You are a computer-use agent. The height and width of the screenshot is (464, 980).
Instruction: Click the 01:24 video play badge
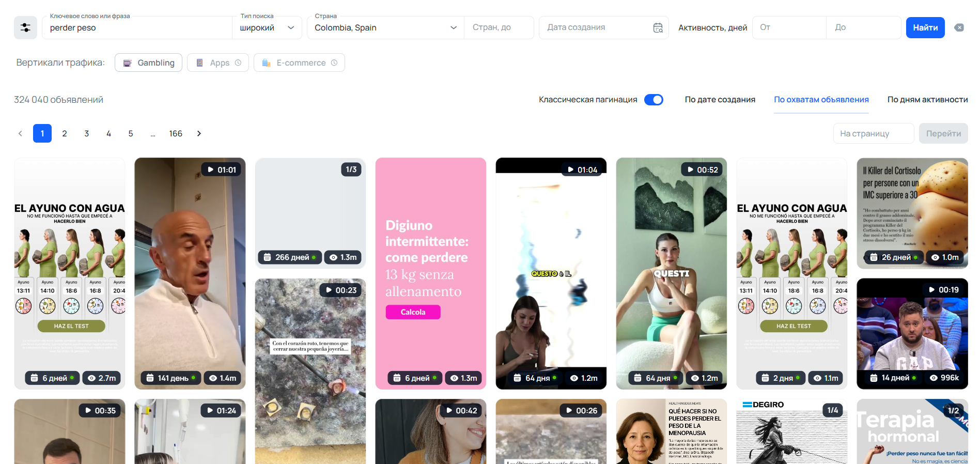pyautogui.click(x=221, y=411)
